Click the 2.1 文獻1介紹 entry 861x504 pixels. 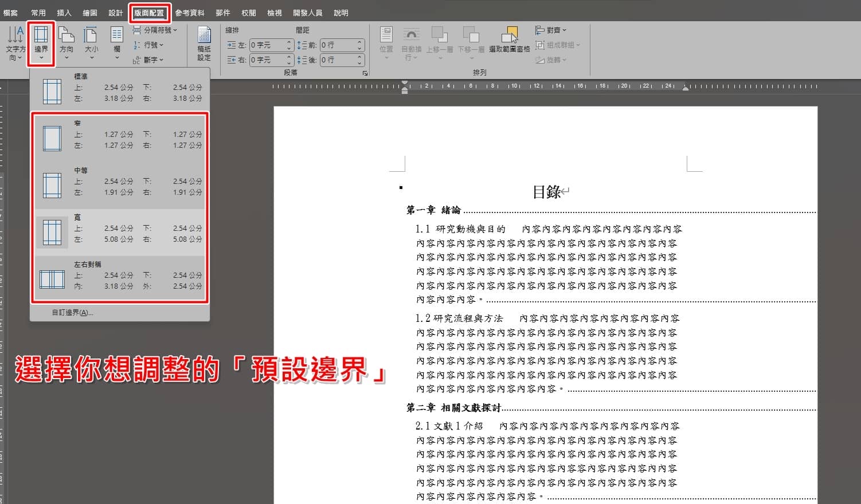[449, 426]
